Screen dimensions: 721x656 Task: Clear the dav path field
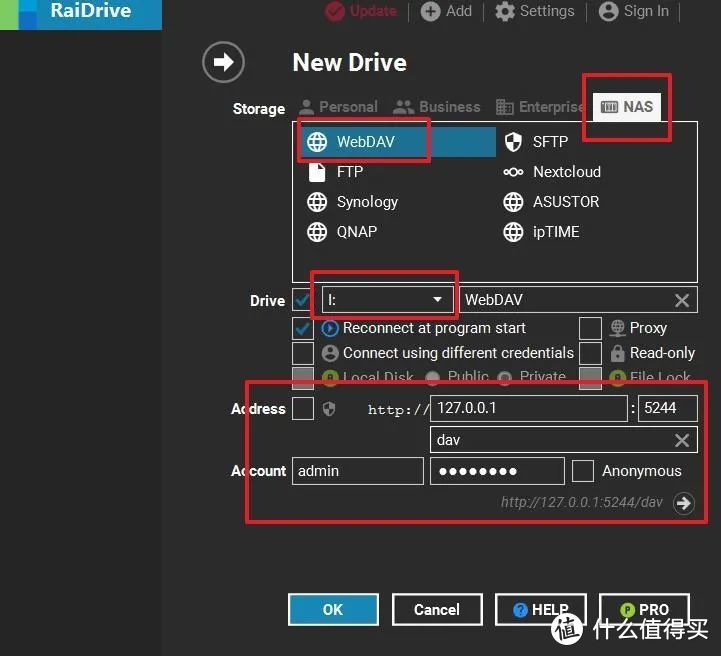(x=682, y=440)
